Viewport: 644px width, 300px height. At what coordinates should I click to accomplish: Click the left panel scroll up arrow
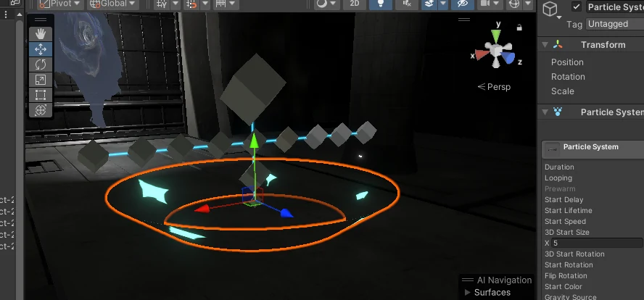[20, 14]
